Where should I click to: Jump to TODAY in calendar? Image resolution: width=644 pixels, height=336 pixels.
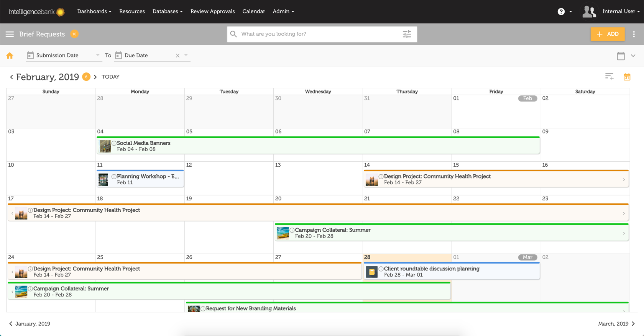click(110, 77)
